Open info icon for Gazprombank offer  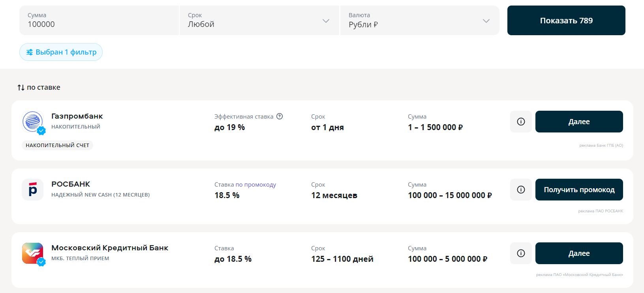(521, 122)
